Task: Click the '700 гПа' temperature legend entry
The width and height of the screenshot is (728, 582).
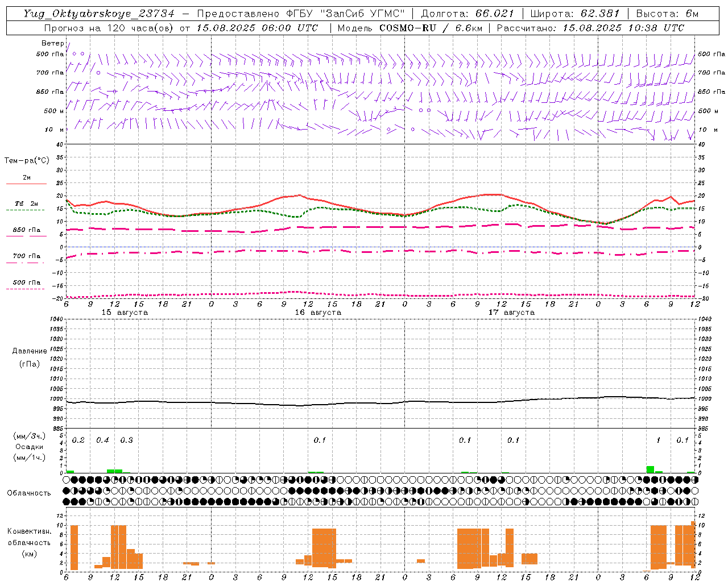Action: pyautogui.click(x=27, y=256)
